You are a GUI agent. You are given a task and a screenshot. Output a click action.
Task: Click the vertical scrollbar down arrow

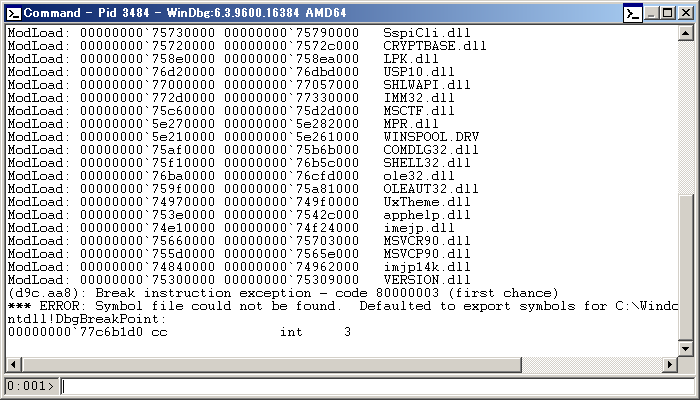pos(685,348)
